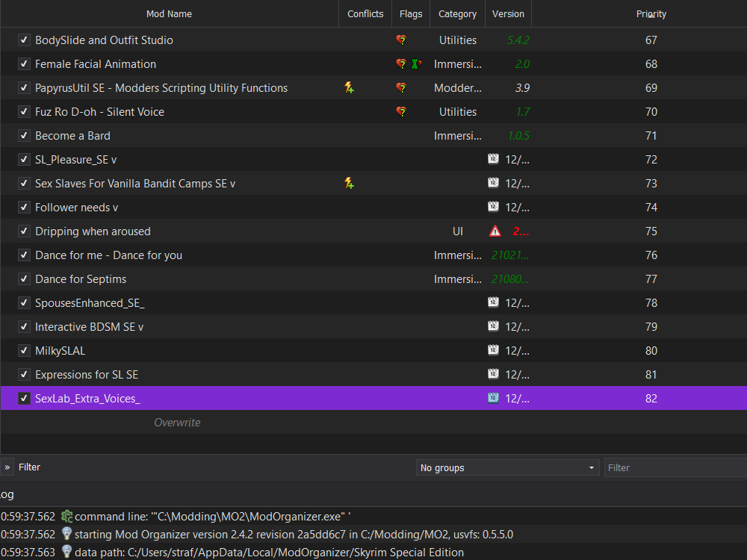Disable Expressions for SL SE checkbox
The height and width of the screenshot is (560, 747).
25,374
